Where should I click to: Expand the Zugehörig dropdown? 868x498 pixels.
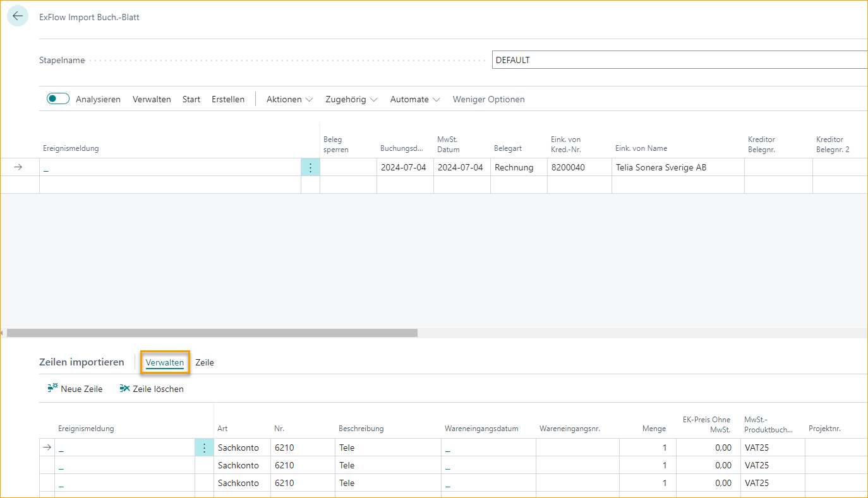351,99
